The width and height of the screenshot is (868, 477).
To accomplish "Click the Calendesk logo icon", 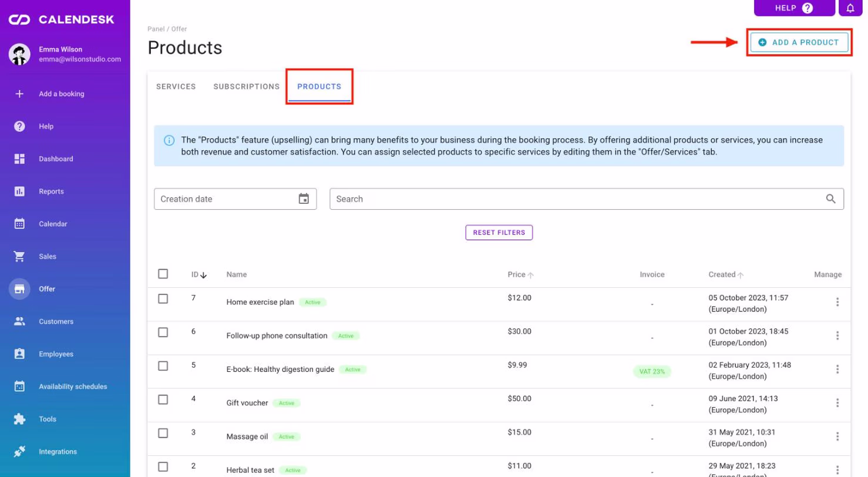I will [x=19, y=20].
